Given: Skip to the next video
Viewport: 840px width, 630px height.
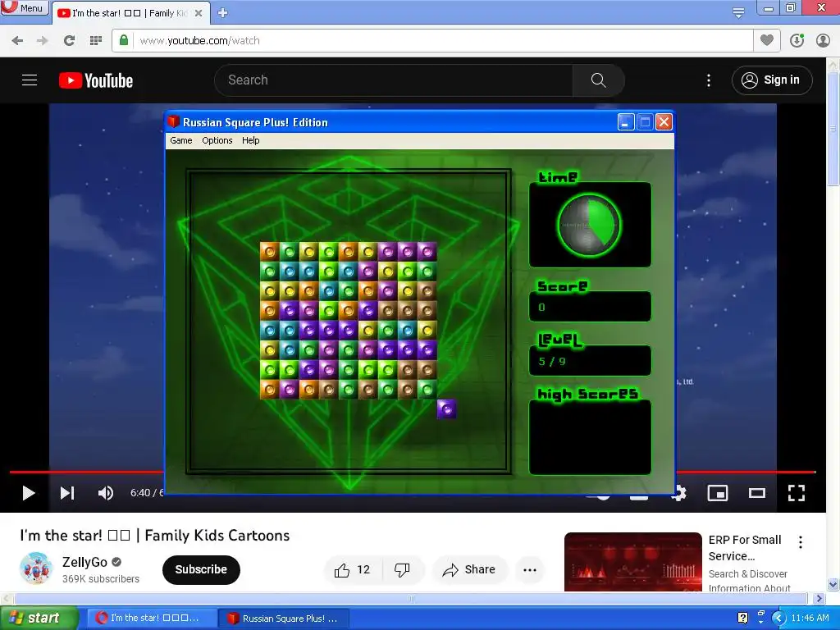Looking at the screenshot, I should pos(67,493).
